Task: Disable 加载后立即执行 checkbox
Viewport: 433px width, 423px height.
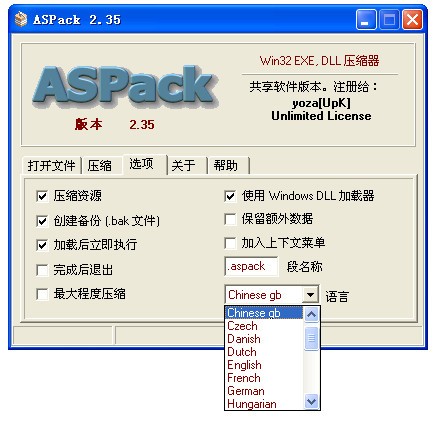Action: coord(42,245)
